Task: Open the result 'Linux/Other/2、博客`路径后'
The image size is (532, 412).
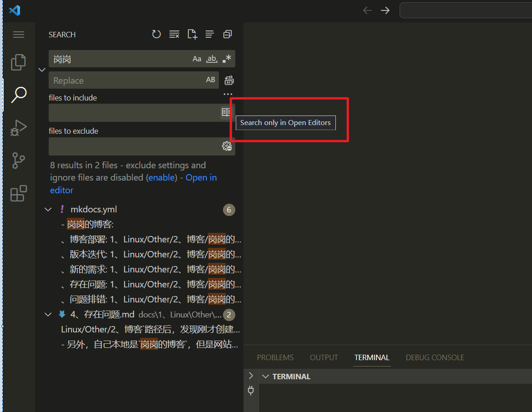Action: point(139,330)
